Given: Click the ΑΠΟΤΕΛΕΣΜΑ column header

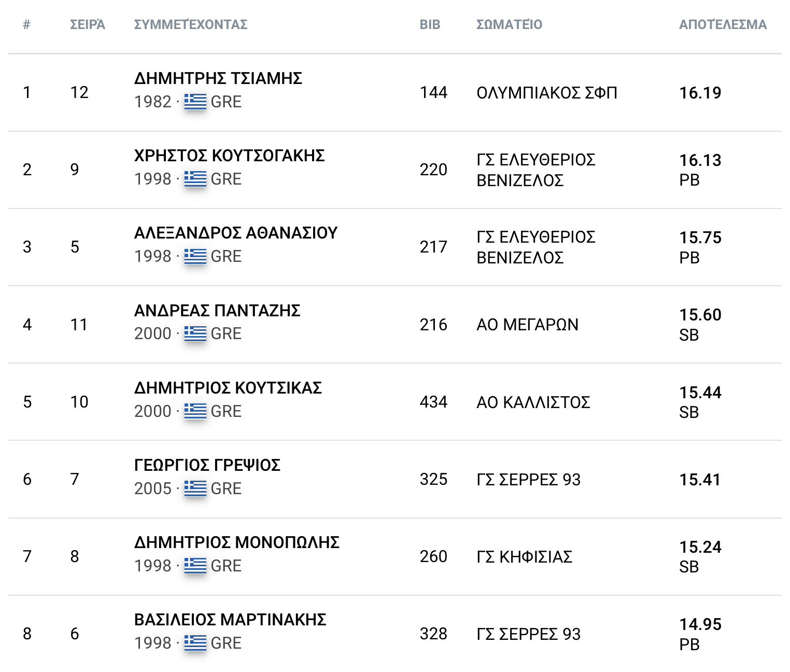Looking at the screenshot, I should [x=723, y=24].
